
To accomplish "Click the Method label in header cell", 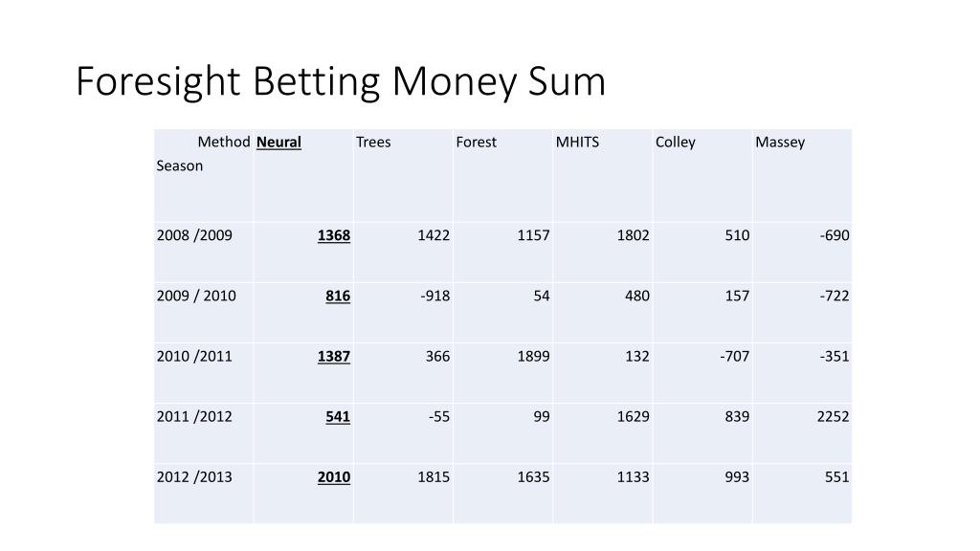I will 224,143.
